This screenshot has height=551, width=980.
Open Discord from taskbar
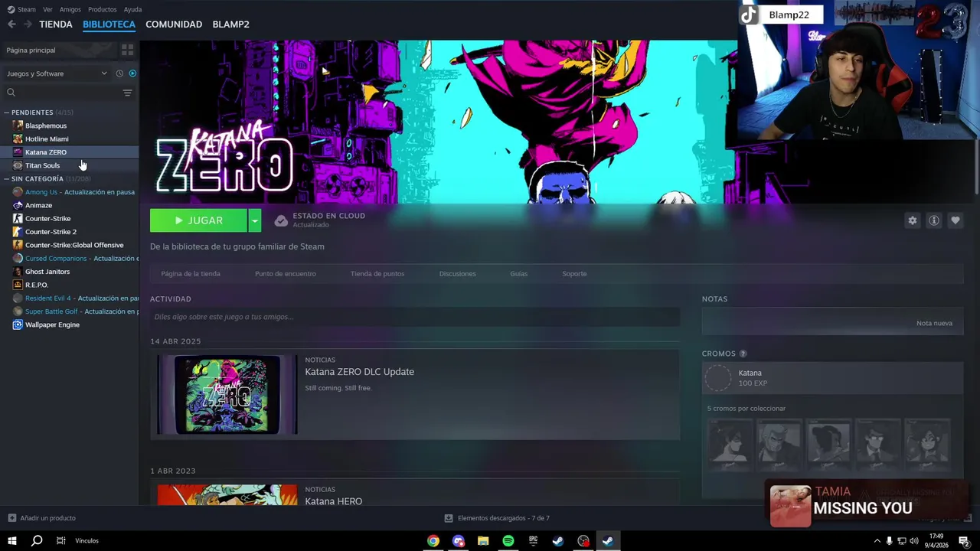point(459,541)
